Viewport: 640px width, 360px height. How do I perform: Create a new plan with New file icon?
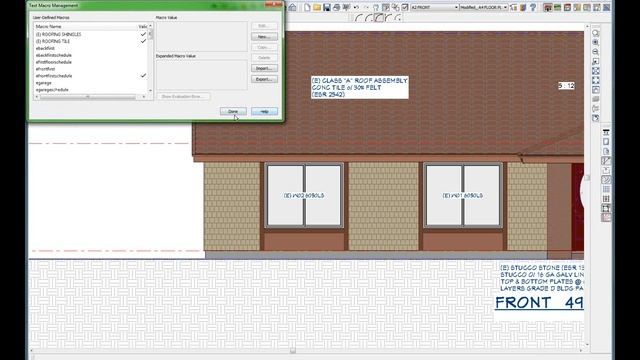point(307,7)
